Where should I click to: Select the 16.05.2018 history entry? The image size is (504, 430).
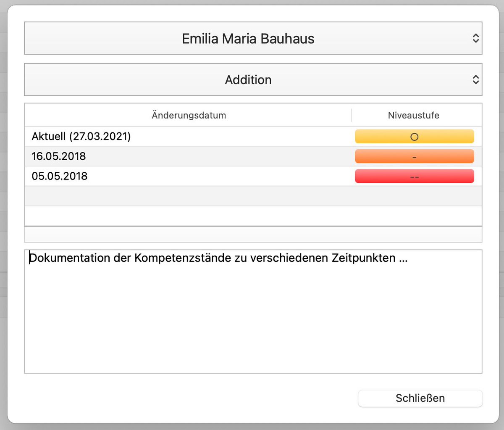[x=168, y=156]
